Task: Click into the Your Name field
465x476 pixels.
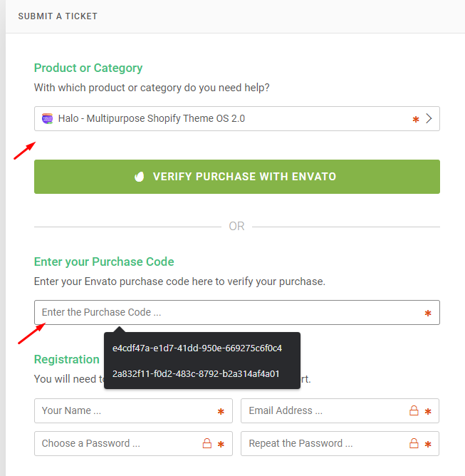Action: point(133,410)
